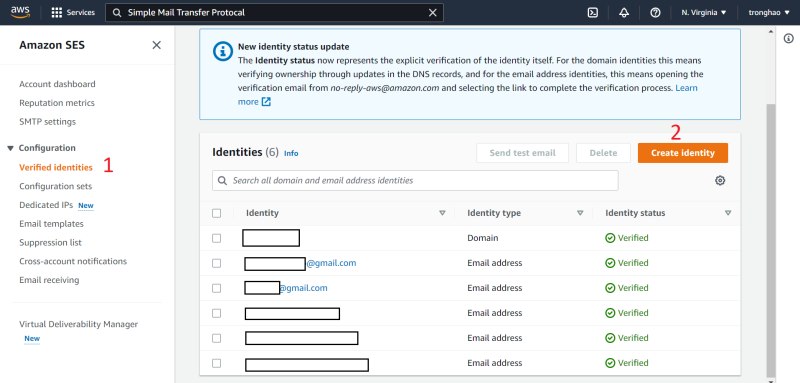Open the help question mark icon
The width and height of the screenshot is (800, 383).
(655, 13)
